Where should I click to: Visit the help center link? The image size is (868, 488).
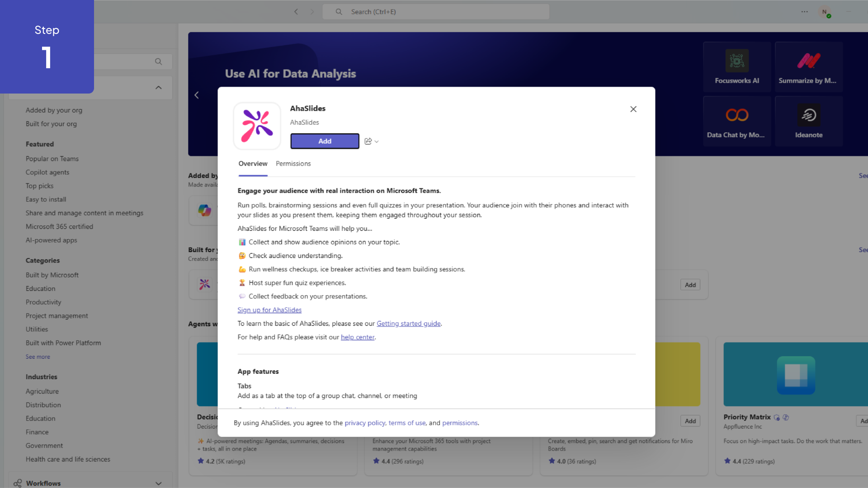click(x=358, y=337)
